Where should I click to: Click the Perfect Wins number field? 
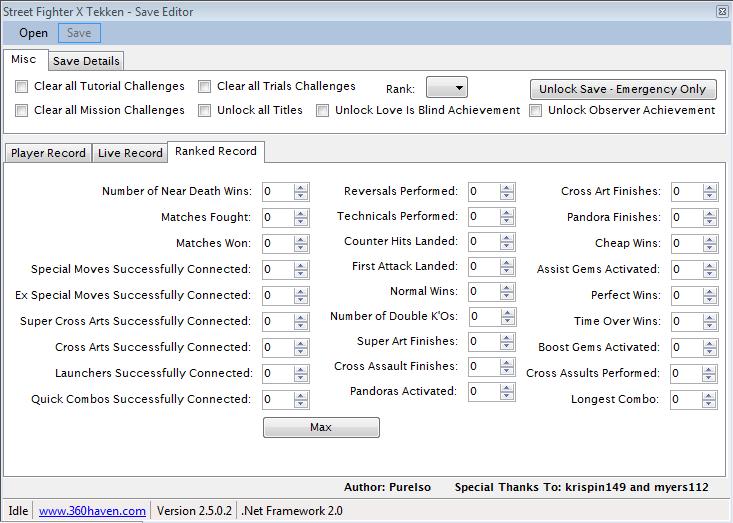click(685, 295)
